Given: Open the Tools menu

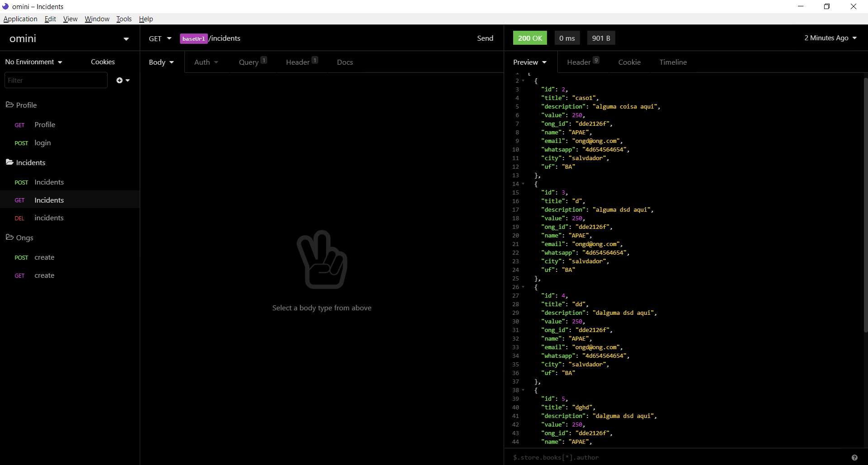Looking at the screenshot, I should (x=124, y=19).
